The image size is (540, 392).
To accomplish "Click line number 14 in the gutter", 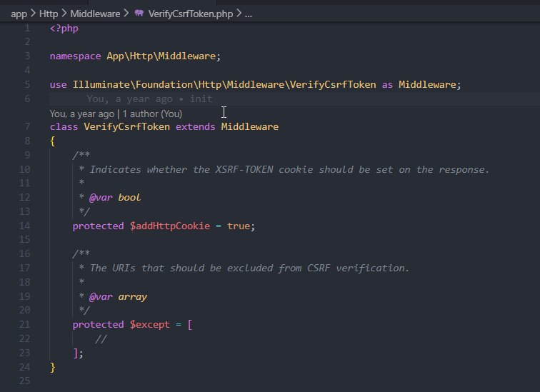I will tap(24, 226).
